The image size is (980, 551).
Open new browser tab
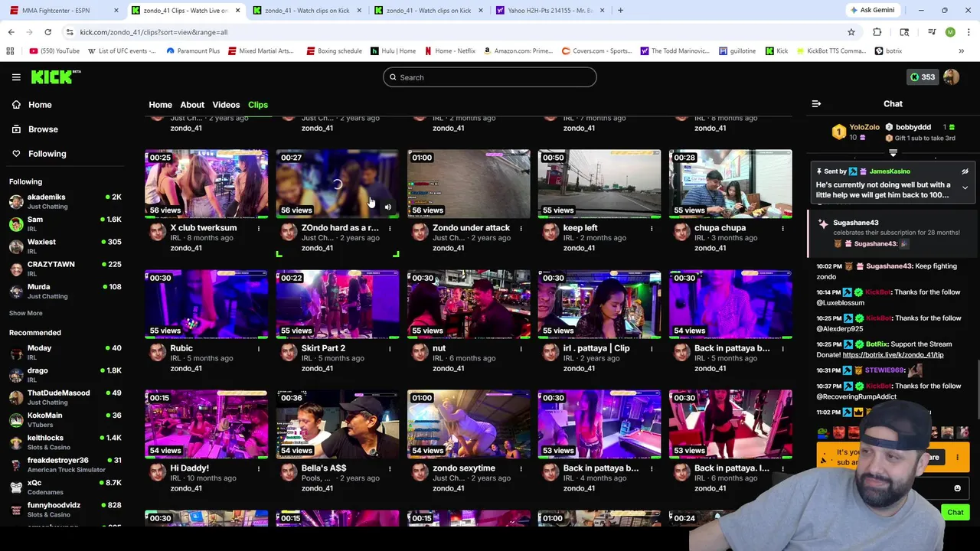[x=620, y=10]
